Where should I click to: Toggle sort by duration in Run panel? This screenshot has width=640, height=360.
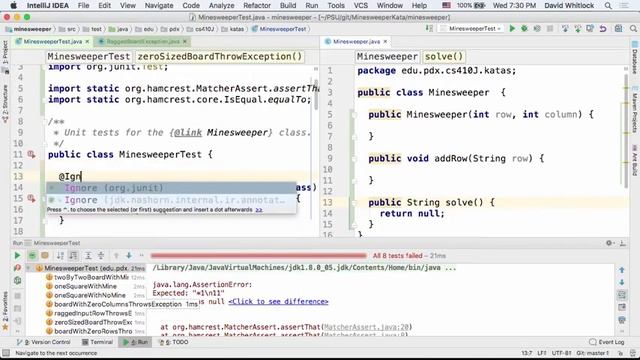click(73, 256)
